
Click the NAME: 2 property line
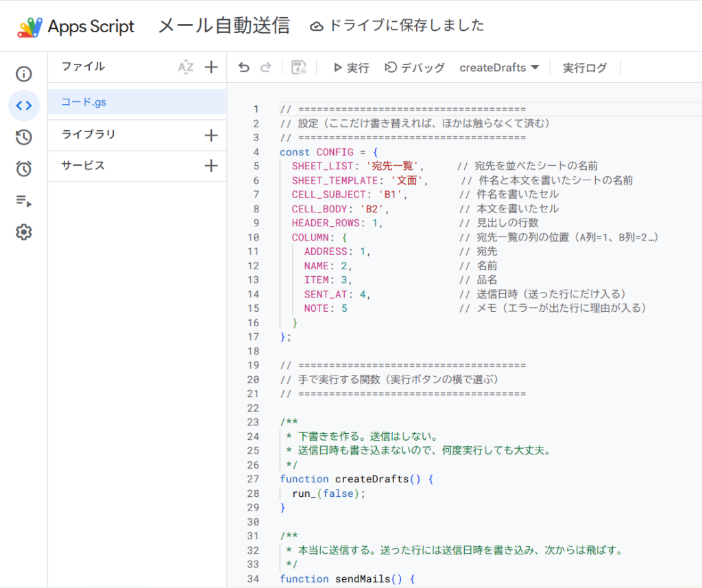point(328,266)
